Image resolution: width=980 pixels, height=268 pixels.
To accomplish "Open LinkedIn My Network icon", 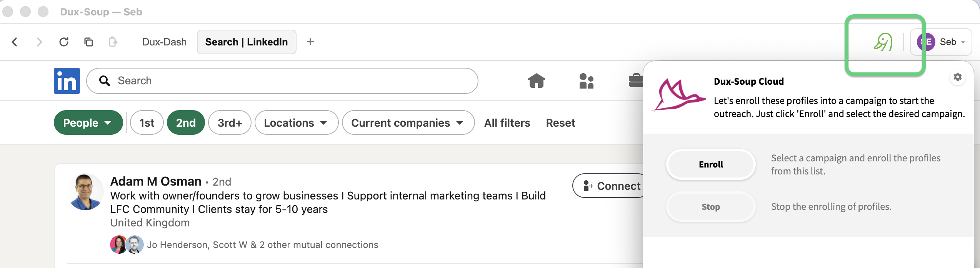I will click(587, 81).
